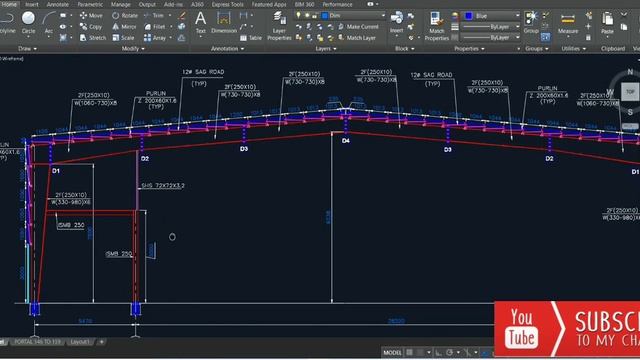
Task: Open the Express Tools ribbon tab
Action: [227, 4]
